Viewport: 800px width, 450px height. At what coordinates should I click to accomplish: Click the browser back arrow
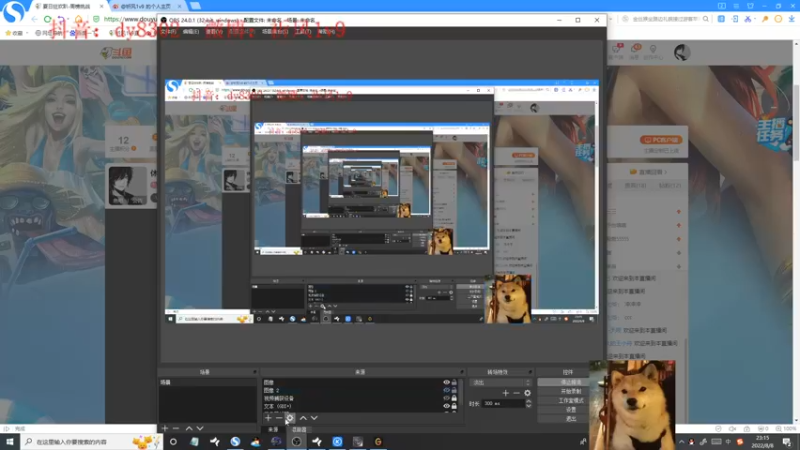[x=34, y=19]
